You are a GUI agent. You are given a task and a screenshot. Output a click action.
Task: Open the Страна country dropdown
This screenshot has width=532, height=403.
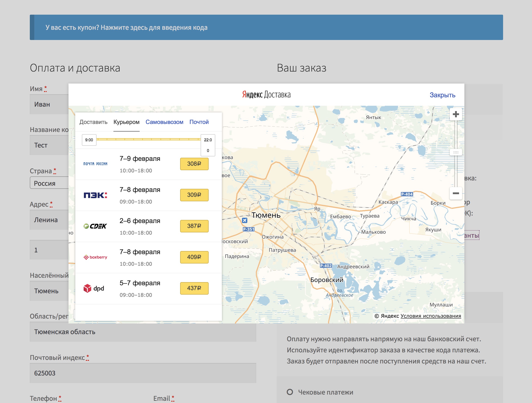(x=49, y=183)
